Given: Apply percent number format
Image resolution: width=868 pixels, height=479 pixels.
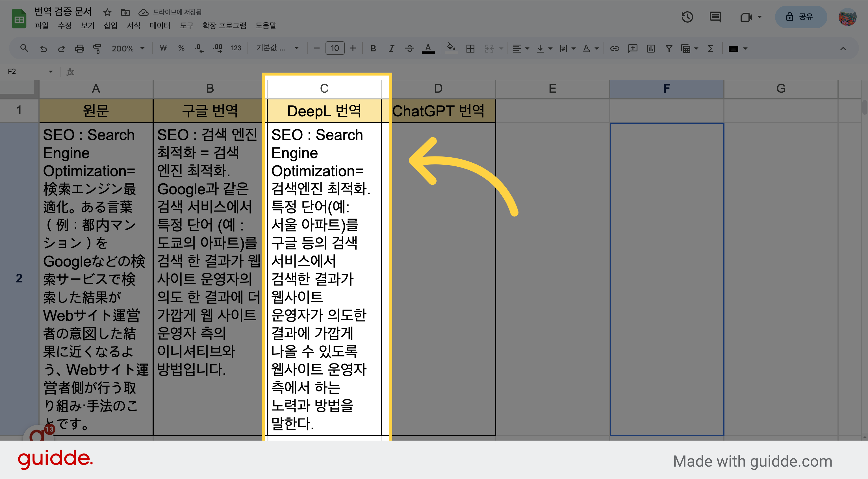Looking at the screenshot, I should [181, 48].
